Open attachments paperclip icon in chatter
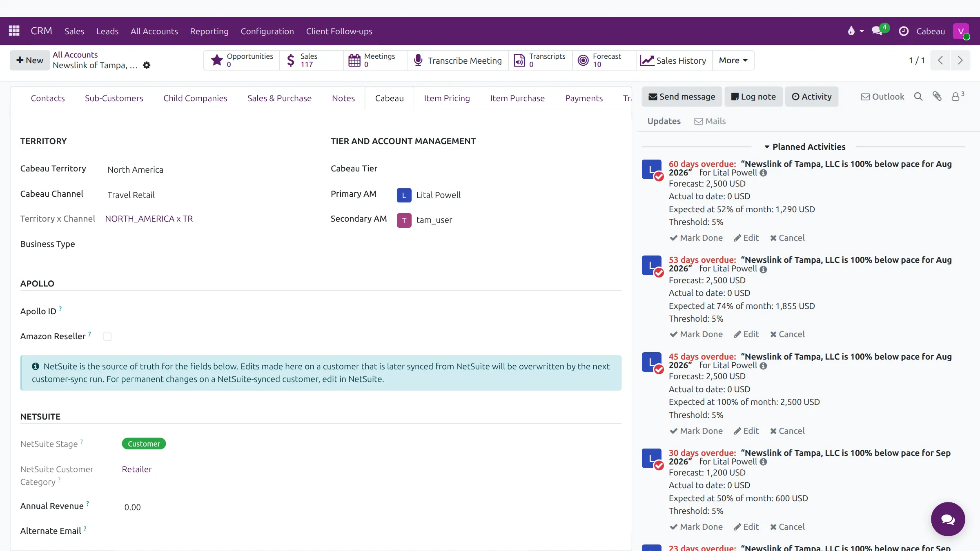This screenshot has width=980, height=551. [937, 97]
